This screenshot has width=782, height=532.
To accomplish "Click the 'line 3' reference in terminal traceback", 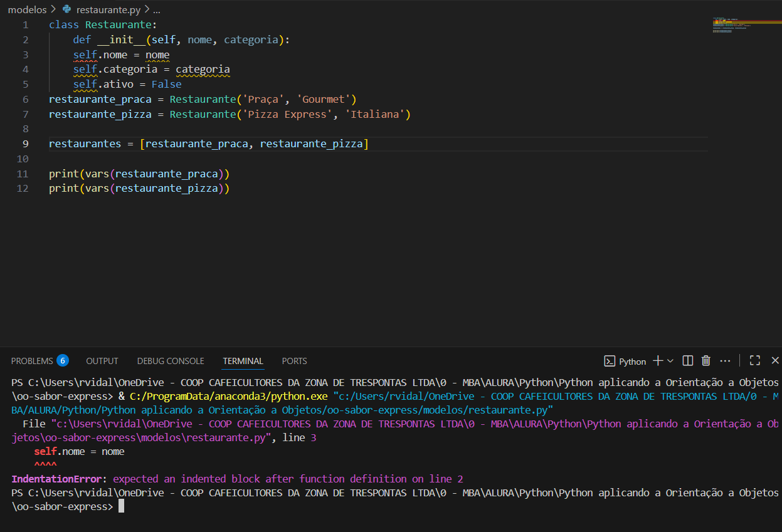I will click(300, 437).
